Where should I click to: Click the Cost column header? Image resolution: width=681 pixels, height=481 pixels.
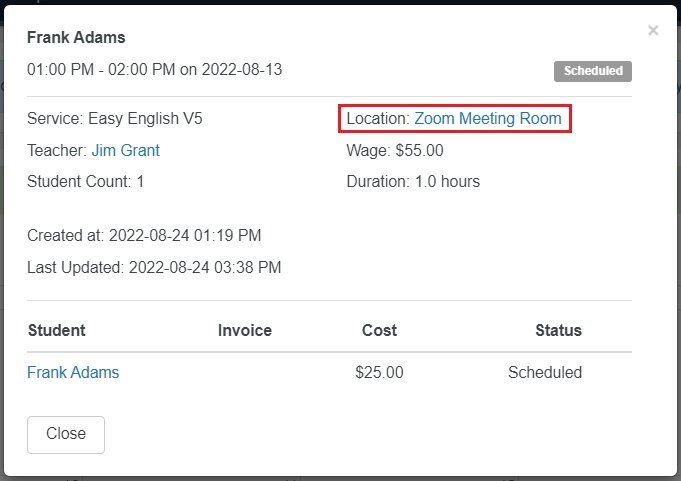coord(379,330)
